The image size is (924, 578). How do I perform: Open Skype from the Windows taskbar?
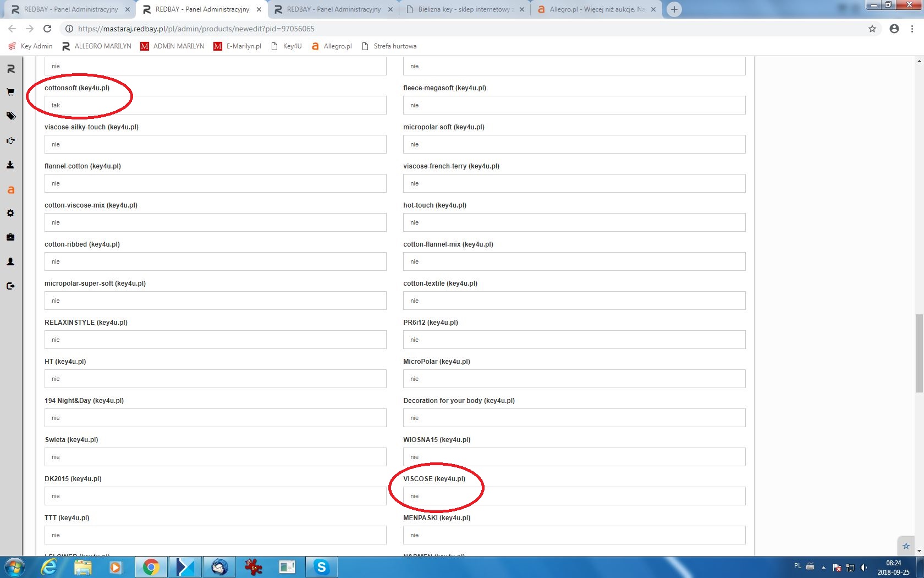321,566
